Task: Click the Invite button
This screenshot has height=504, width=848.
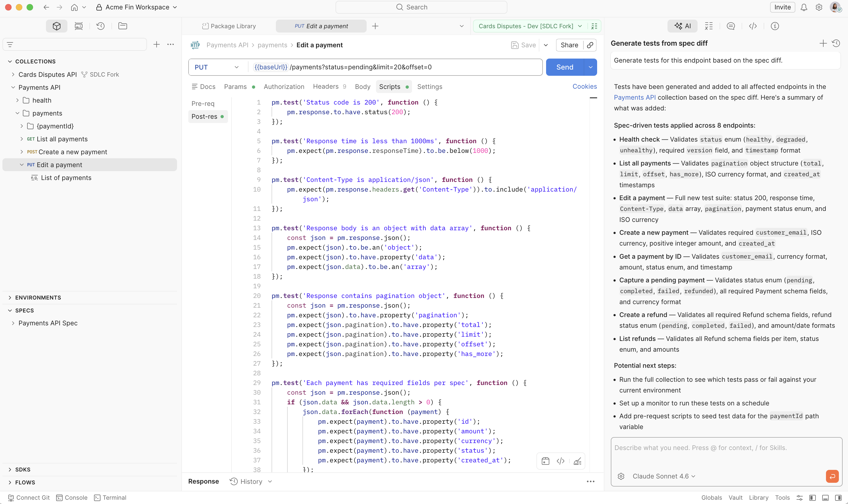Action: [x=782, y=7]
